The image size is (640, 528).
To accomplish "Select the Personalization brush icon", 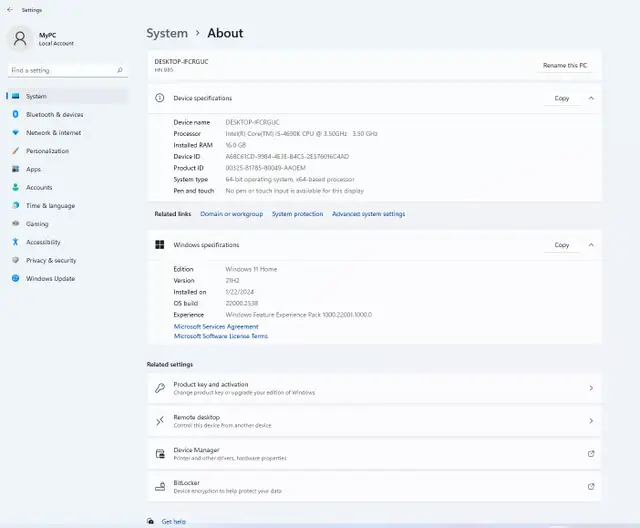I will click(16, 151).
